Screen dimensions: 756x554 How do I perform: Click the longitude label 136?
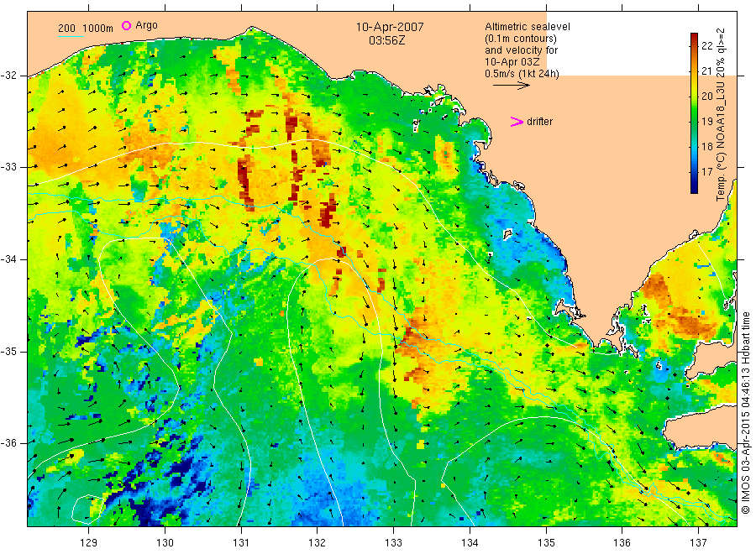point(622,543)
